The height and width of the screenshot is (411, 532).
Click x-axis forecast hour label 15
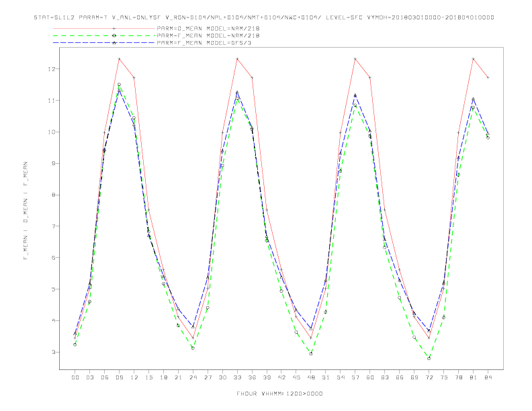148,377
